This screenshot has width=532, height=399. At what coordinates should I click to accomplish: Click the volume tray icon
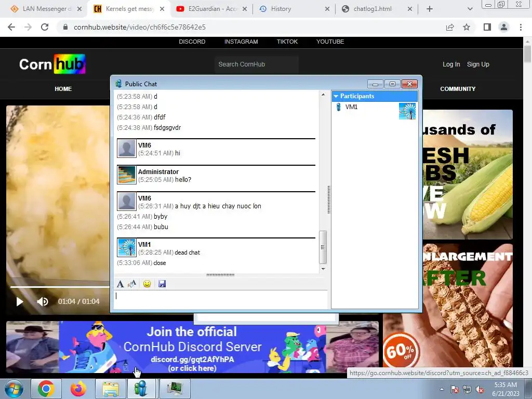(480, 389)
